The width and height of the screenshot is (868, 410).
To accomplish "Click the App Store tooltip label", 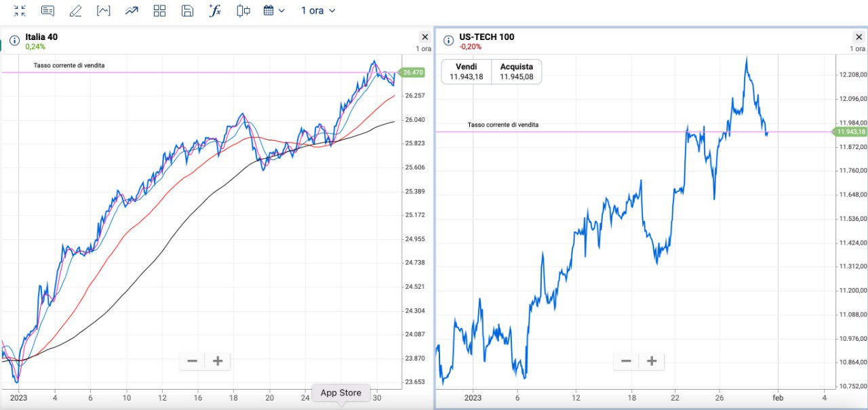I will tap(341, 392).
